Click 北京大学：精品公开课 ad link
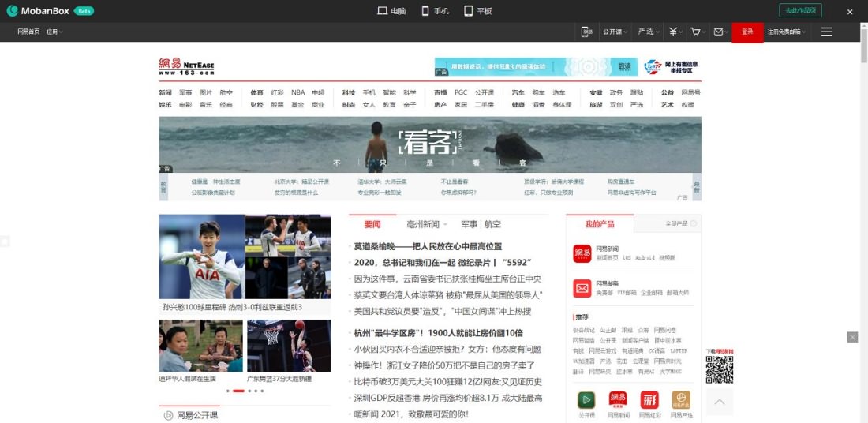The height and width of the screenshot is (423, 868). point(301,182)
